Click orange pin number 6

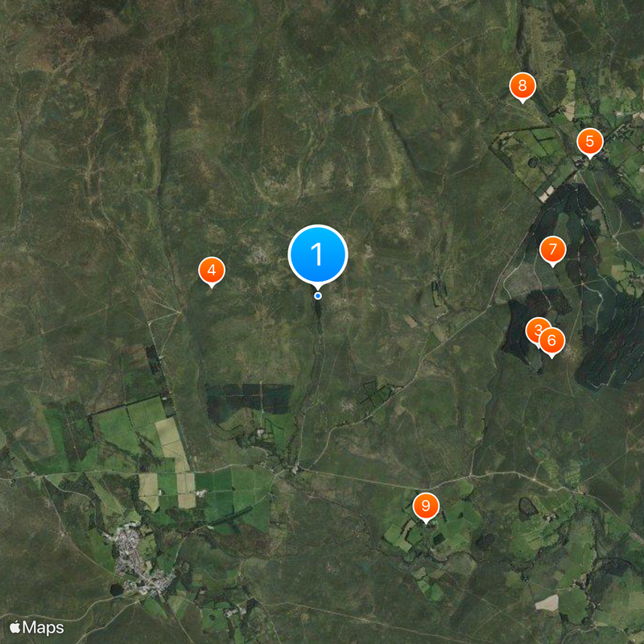pos(551,341)
